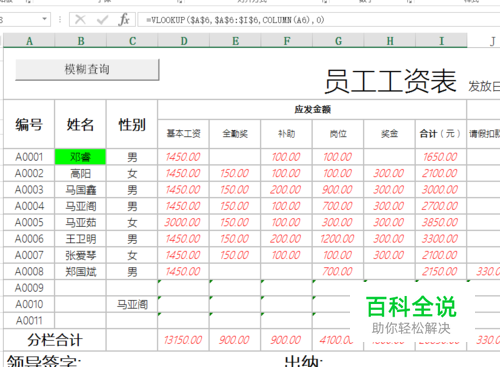The image size is (500, 367).
Task: Select column C header
Action: click(132, 41)
